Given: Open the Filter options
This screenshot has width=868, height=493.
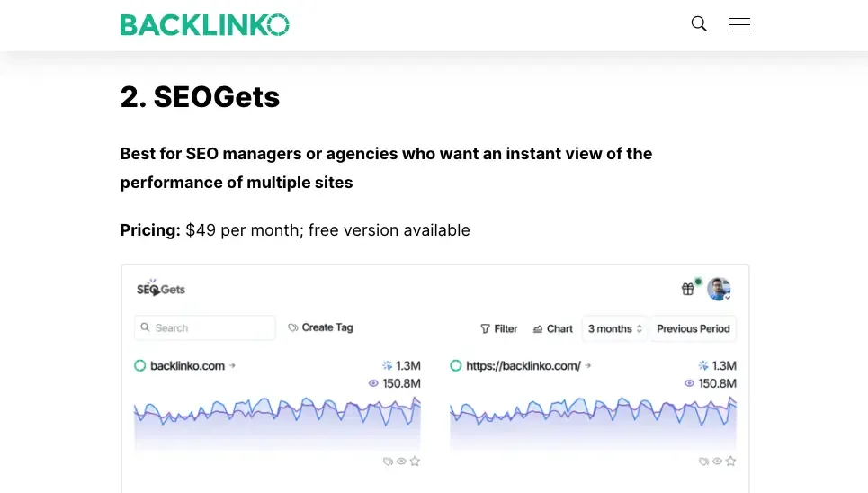Looking at the screenshot, I should point(499,329).
